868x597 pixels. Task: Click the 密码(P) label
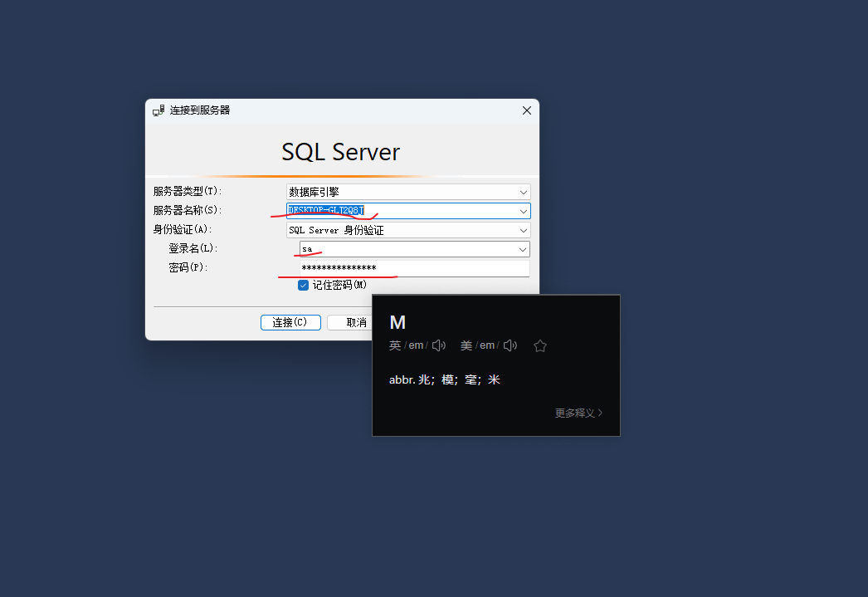click(188, 267)
